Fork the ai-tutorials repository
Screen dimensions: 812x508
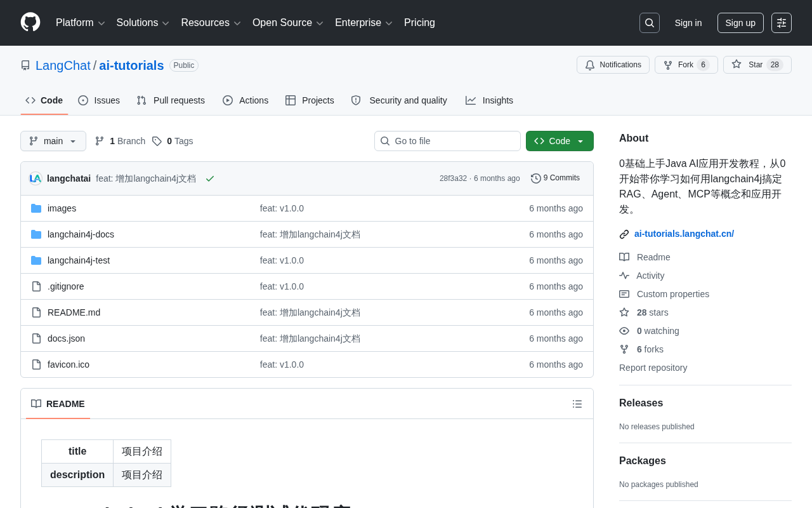tap(686, 65)
